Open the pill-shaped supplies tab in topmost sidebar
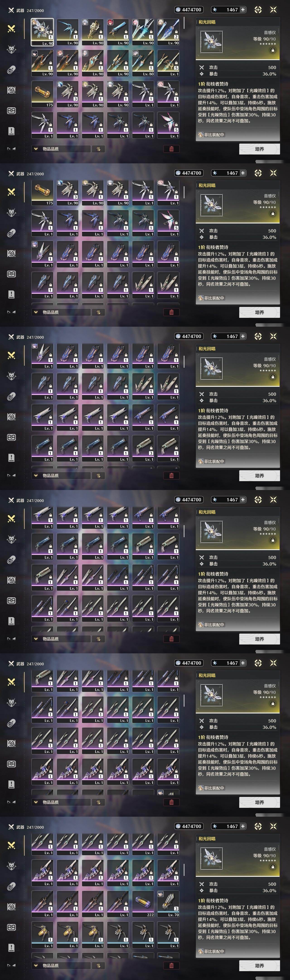Screen dimensions: 290x980 [x=11, y=70]
